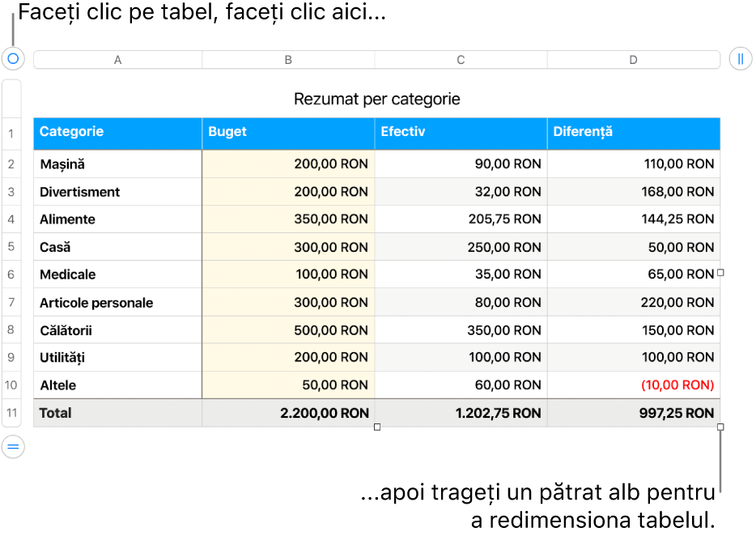Click the 60,00 RON actual cell
The width and height of the screenshot is (756, 536).
[x=461, y=385]
